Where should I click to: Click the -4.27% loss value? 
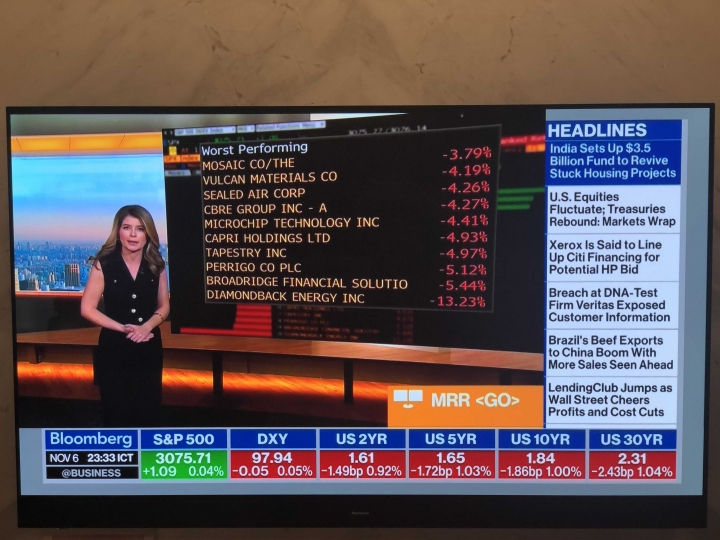click(465, 203)
